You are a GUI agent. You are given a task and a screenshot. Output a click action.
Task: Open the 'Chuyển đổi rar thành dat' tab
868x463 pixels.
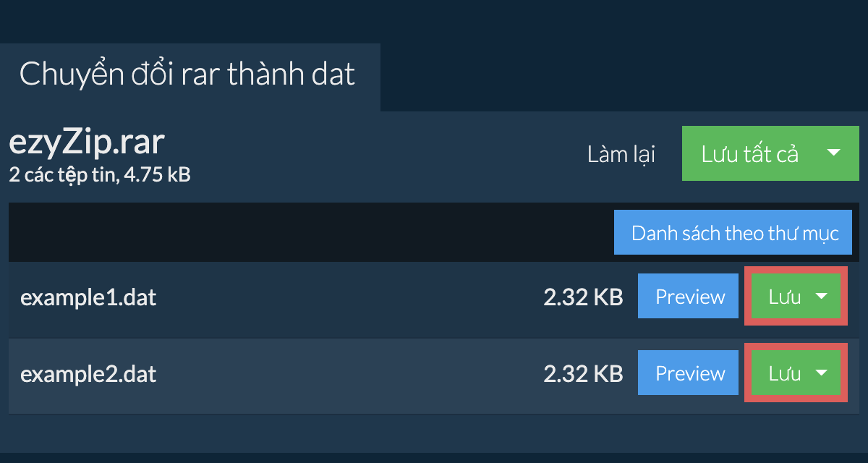[188, 75]
